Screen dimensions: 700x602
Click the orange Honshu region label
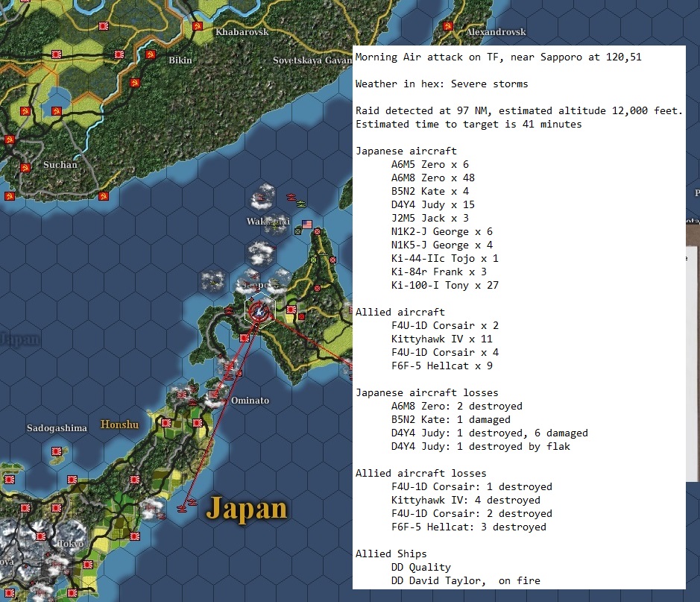(x=119, y=424)
